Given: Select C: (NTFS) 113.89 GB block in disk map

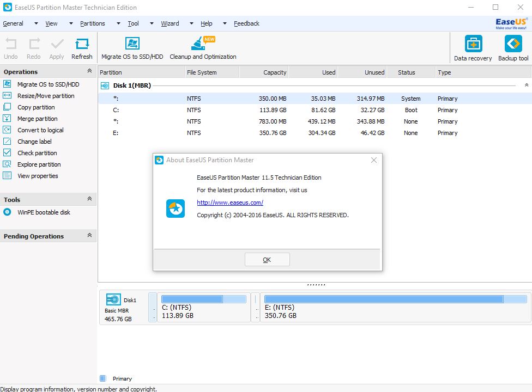Looking at the screenshot, I should pyautogui.click(x=204, y=307).
